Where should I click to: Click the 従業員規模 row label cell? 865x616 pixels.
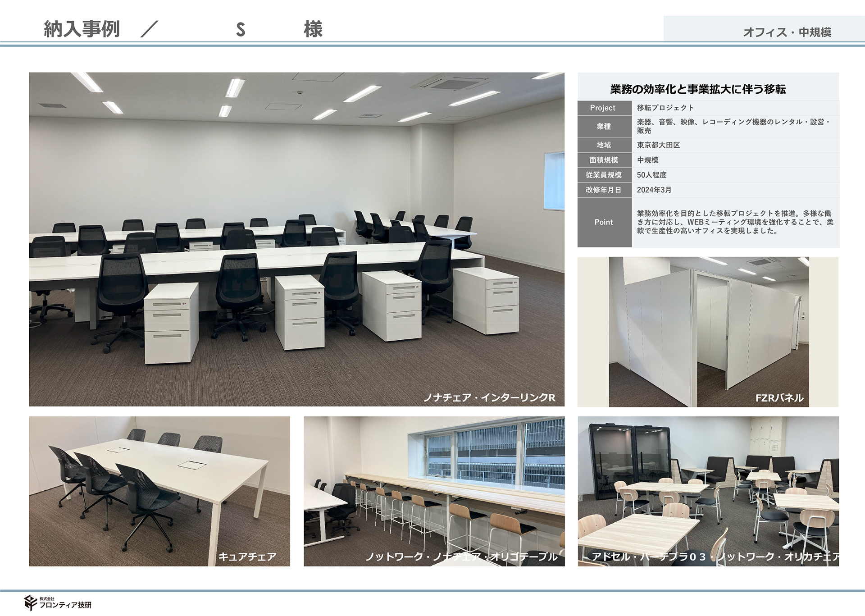point(604,175)
